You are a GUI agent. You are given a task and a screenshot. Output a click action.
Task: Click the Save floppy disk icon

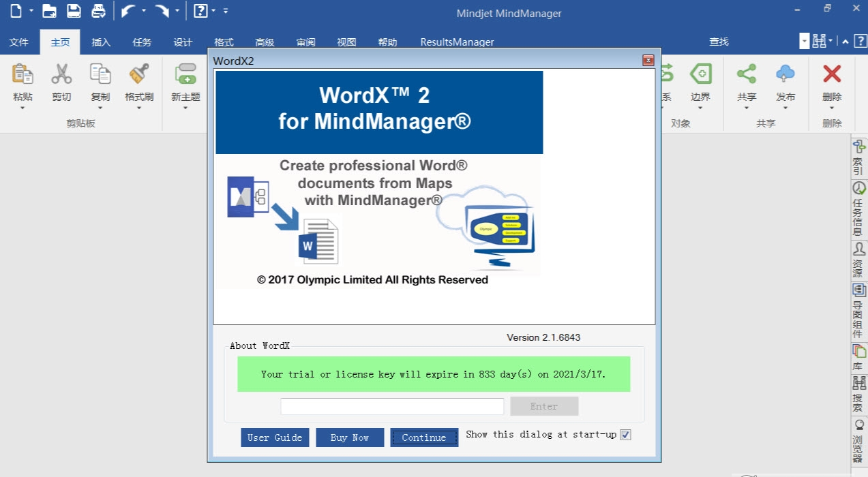74,10
